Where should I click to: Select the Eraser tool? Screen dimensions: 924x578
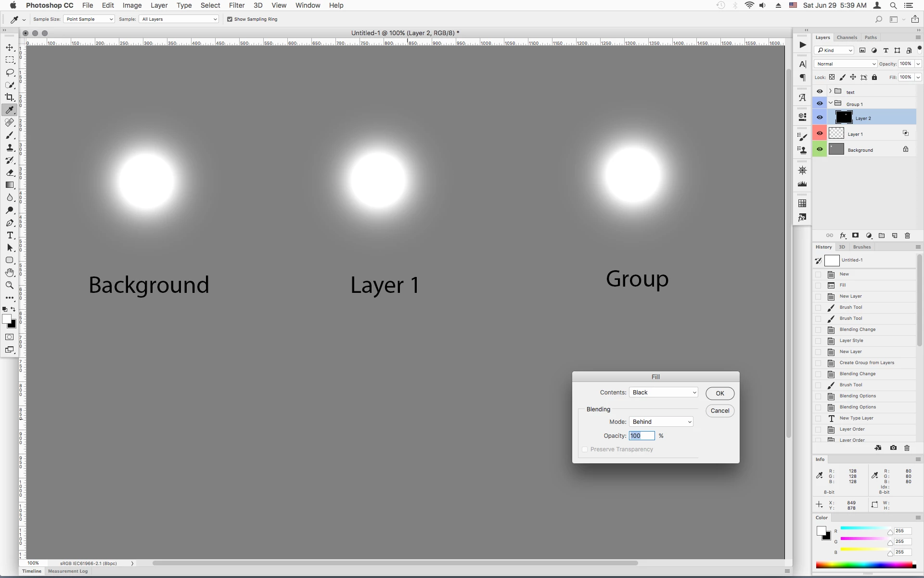click(x=10, y=172)
